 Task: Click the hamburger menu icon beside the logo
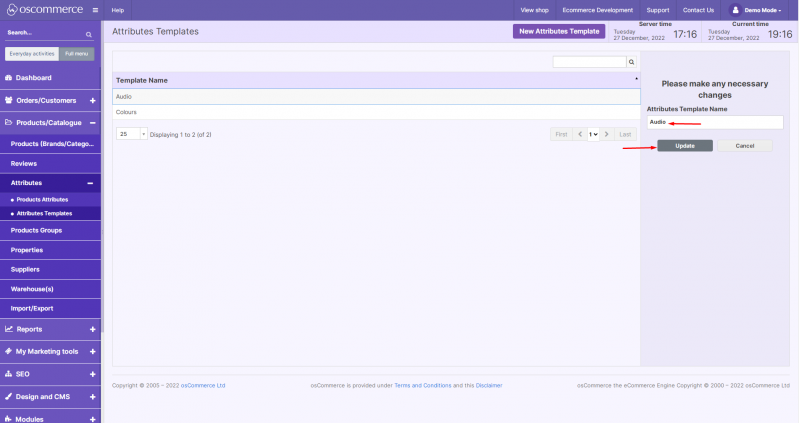point(94,10)
